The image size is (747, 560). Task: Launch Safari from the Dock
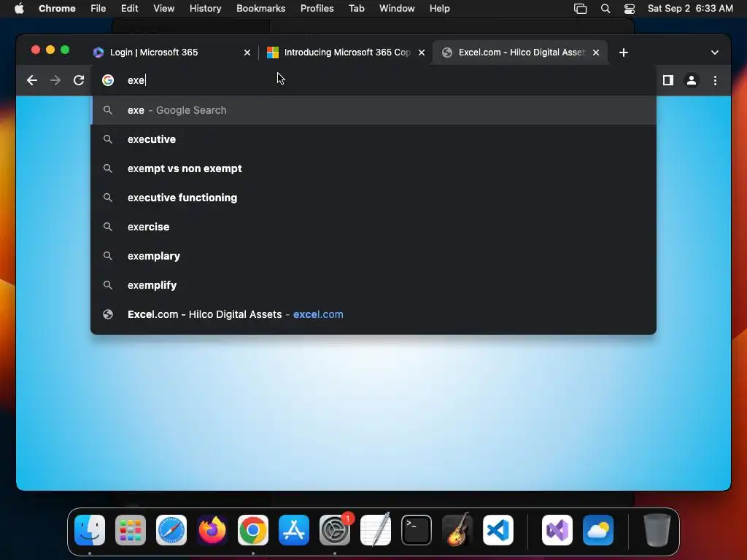point(171,530)
